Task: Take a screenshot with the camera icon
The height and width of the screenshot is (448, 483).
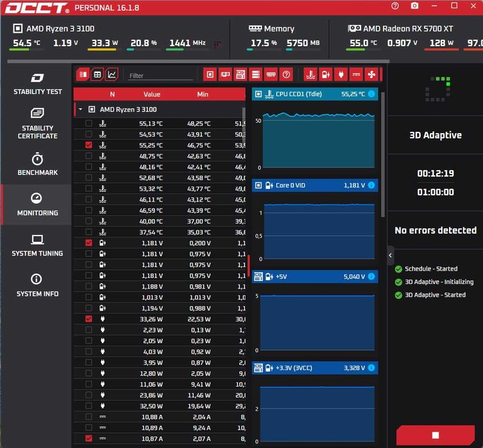Action: 414,6
